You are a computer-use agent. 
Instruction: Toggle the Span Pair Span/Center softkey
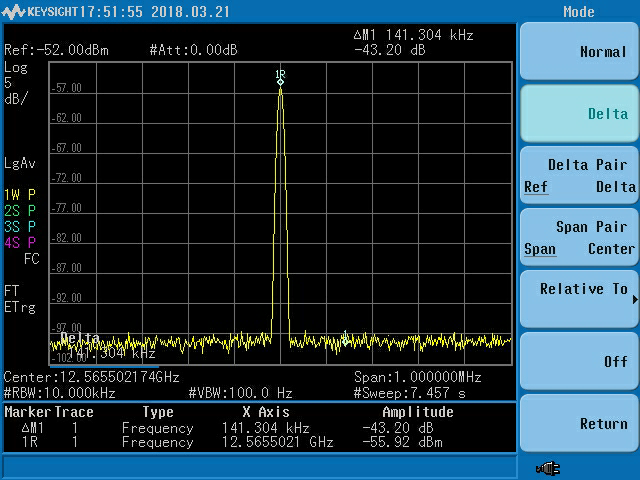click(579, 238)
